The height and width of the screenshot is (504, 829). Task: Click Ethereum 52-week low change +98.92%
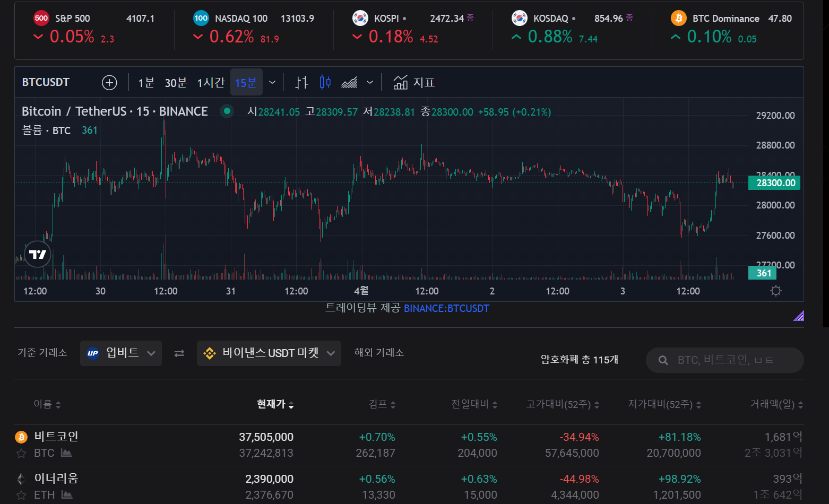click(x=679, y=479)
